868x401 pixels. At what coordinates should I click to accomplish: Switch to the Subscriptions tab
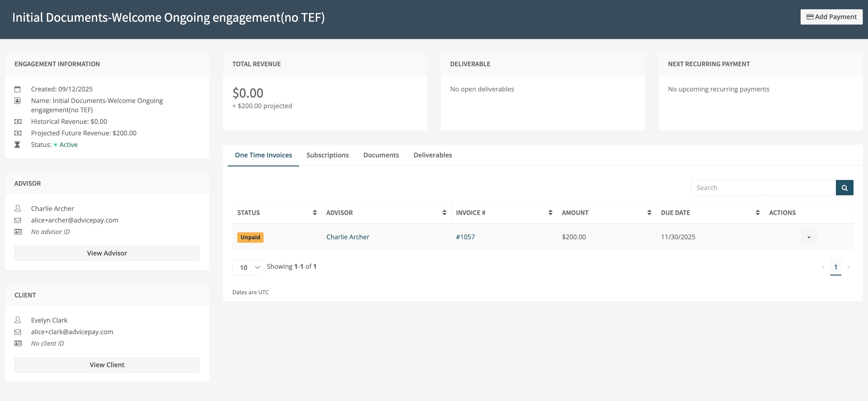(x=327, y=155)
